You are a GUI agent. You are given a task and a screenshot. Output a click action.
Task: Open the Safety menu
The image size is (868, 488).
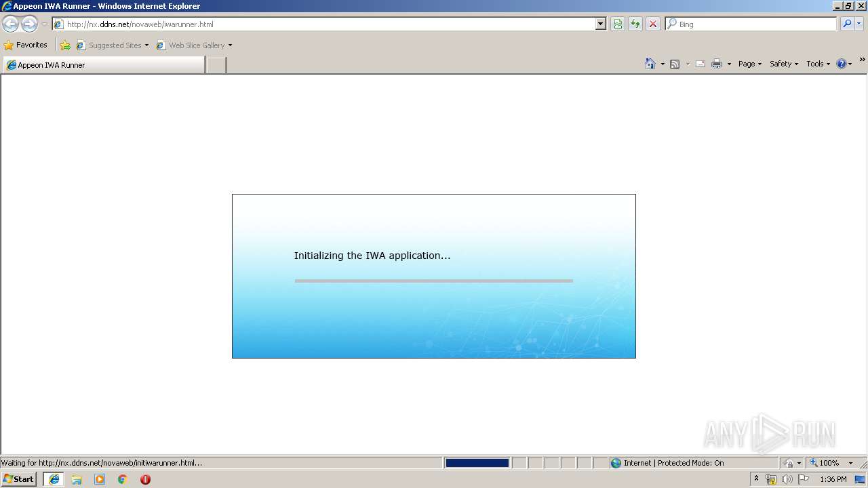coord(784,64)
